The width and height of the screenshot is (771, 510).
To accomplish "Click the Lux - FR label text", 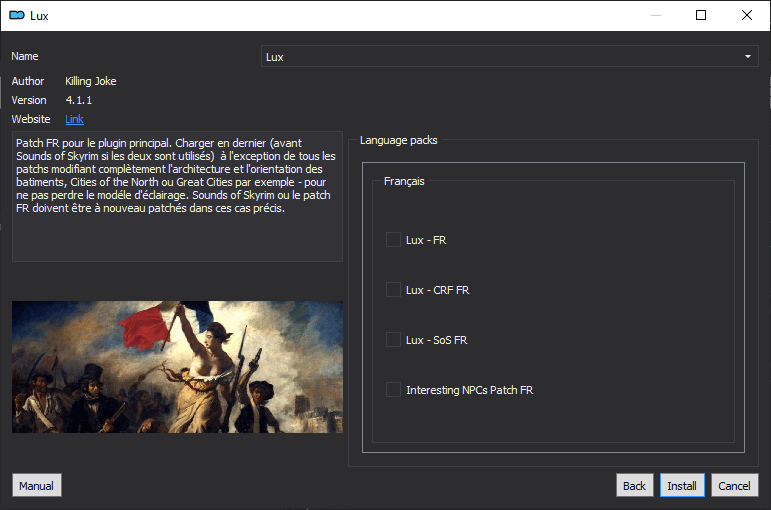I will click(x=426, y=240).
